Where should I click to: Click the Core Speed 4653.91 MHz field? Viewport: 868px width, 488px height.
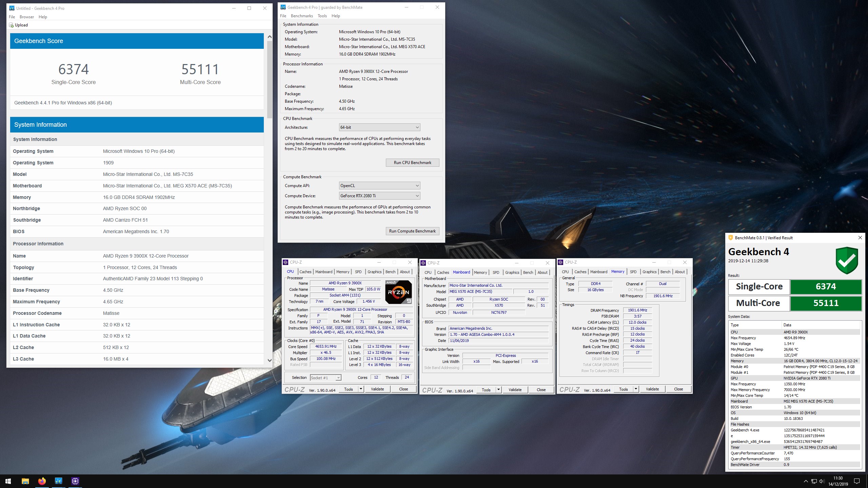[326, 346]
